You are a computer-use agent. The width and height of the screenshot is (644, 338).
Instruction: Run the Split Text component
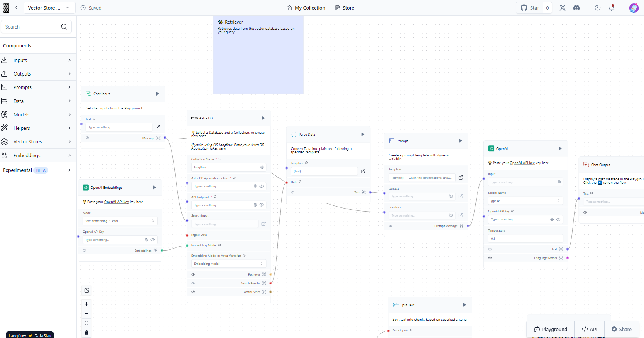[465, 305]
